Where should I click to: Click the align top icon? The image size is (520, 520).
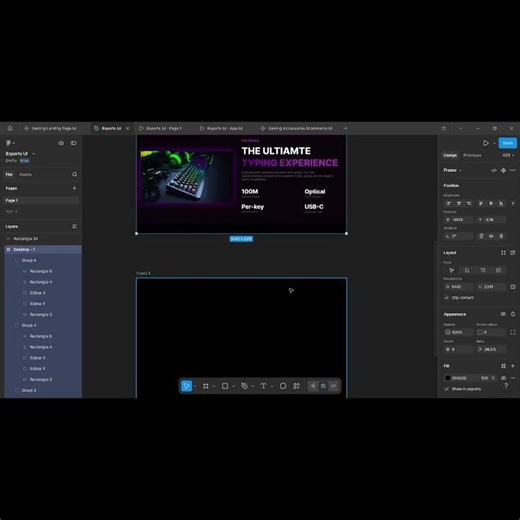[481, 203]
